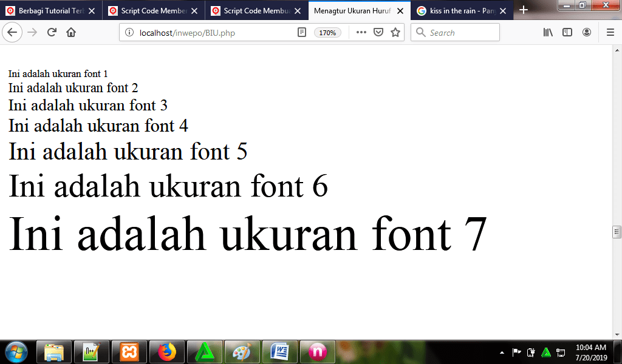Open the page actions three-dot menu
This screenshot has height=364, width=622.
pos(361,33)
